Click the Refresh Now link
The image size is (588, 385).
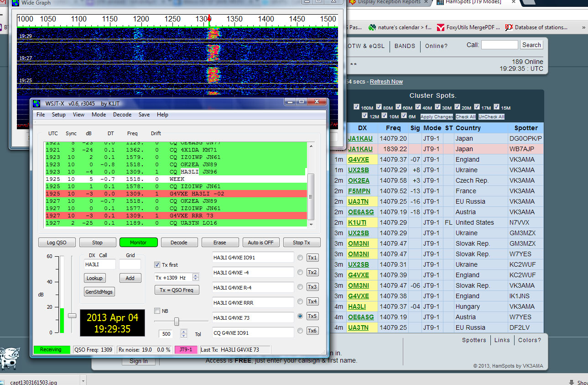point(386,81)
